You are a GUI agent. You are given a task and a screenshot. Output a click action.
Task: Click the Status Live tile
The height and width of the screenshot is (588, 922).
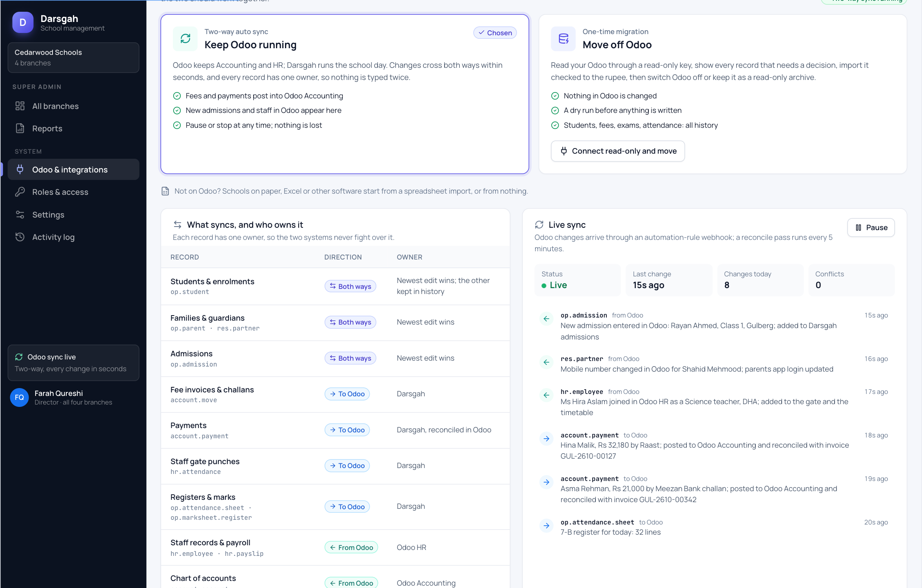(578, 280)
